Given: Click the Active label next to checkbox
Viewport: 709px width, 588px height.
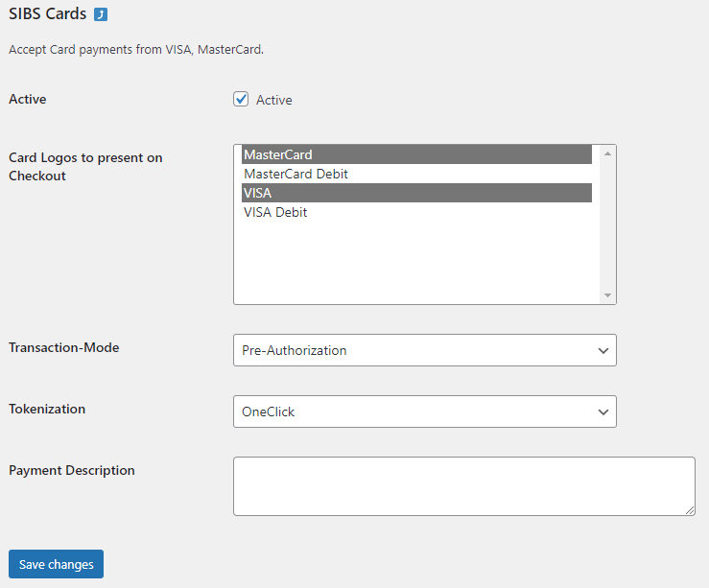Looking at the screenshot, I should (x=274, y=100).
